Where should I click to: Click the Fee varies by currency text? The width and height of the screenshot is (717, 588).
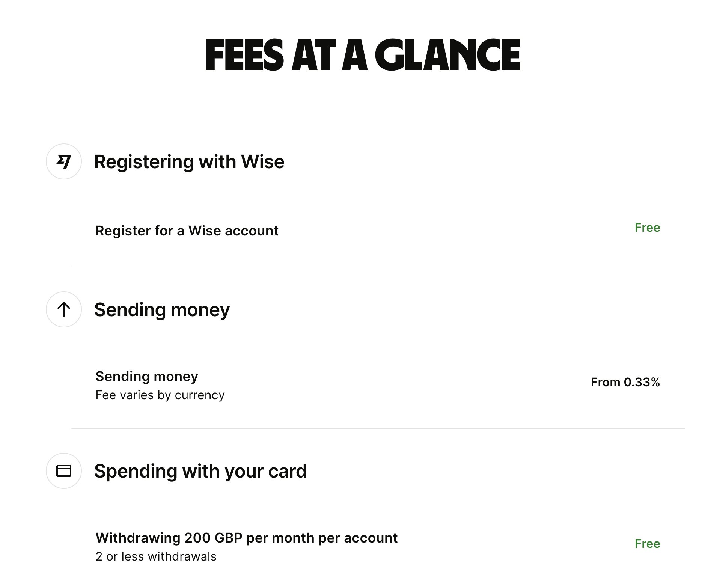pos(160,395)
